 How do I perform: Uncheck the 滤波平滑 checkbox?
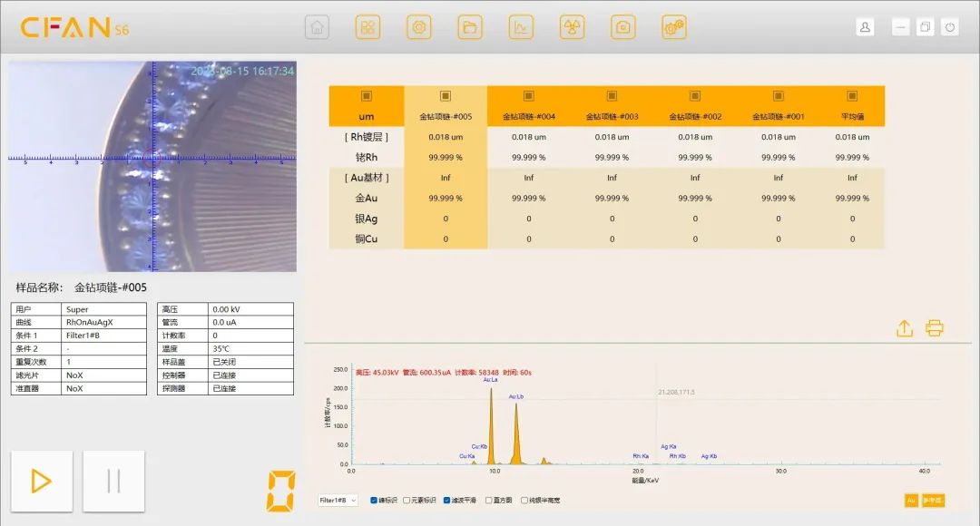point(446,501)
